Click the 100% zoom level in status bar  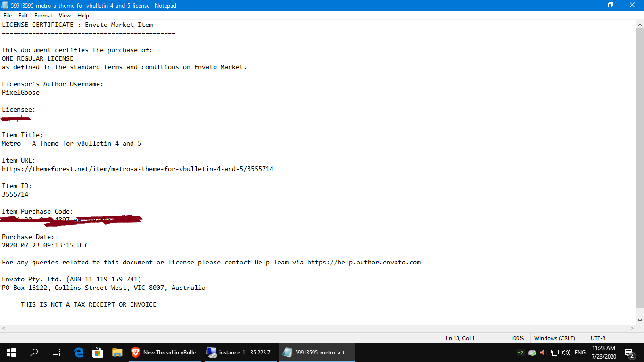(x=517, y=338)
